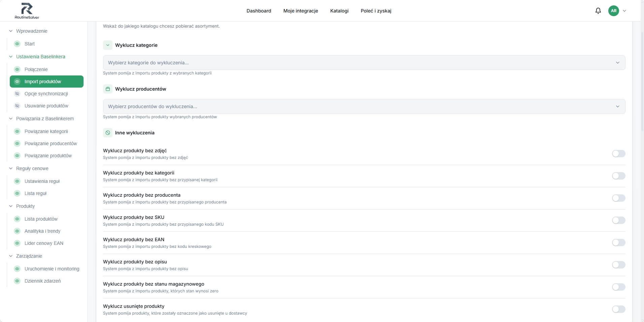Click eye icon beside Powiązanie producentów

(17, 143)
